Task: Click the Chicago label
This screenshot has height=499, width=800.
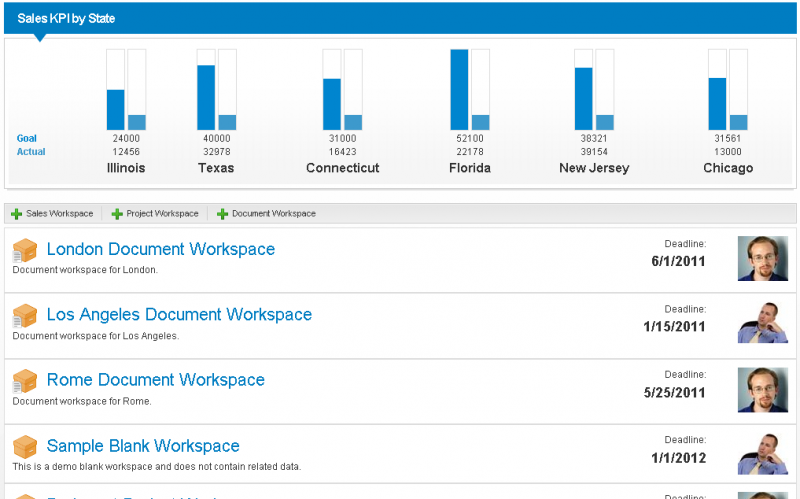Action: [x=728, y=168]
